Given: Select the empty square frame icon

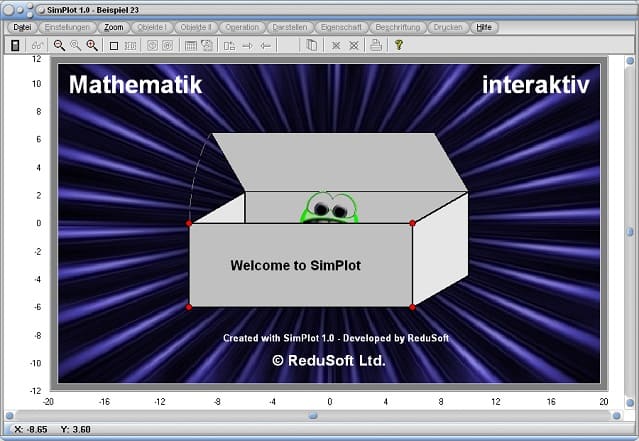Looking at the screenshot, I should (x=114, y=46).
